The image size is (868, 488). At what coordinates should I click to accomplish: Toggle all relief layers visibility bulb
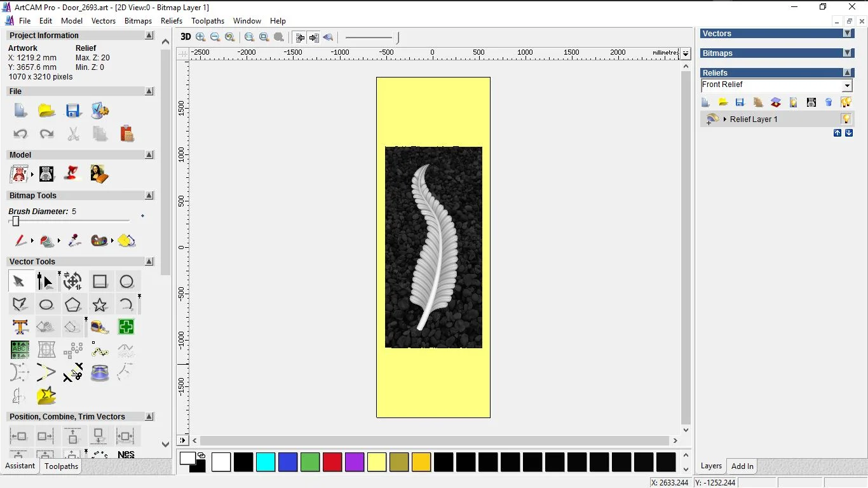tap(846, 102)
